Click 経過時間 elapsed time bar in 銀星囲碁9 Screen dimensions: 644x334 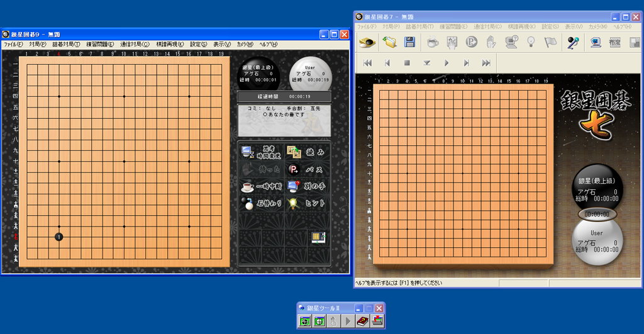coord(284,96)
